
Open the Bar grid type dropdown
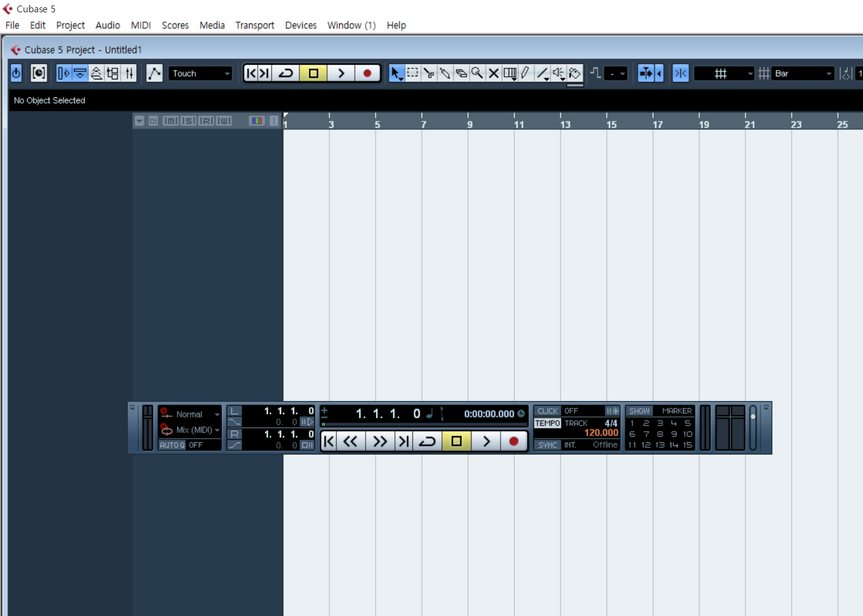[x=803, y=73]
